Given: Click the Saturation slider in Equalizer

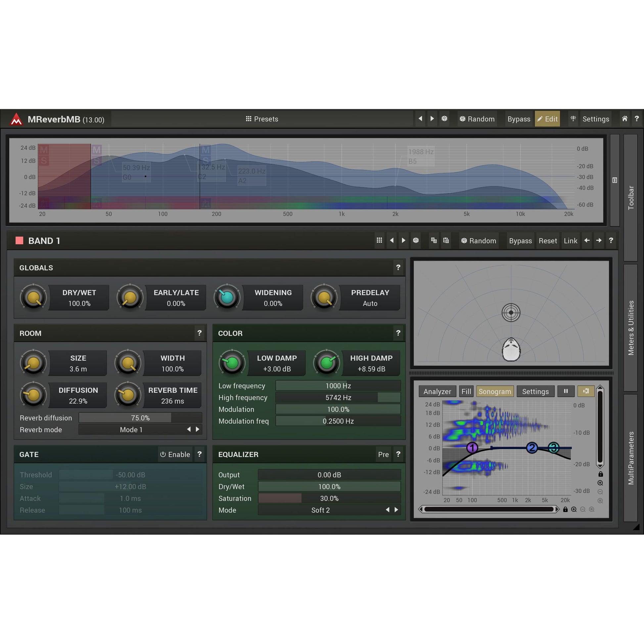Looking at the screenshot, I should (x=329, y=498).
